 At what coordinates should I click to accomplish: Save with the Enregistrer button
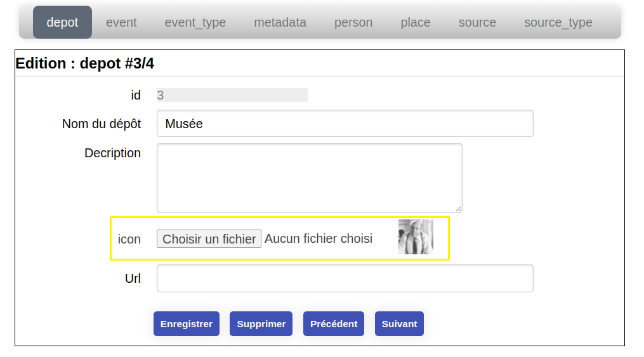(x=187, y=324)
